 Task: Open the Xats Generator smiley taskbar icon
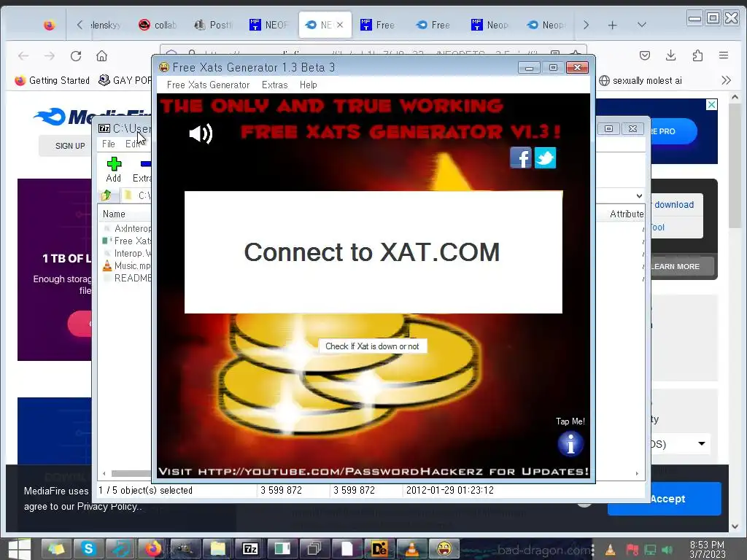pyautogui.click(x=444, y=548)
